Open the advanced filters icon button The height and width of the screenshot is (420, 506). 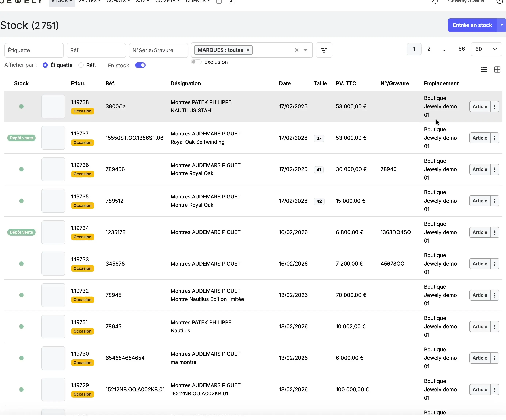pos(324,50)
